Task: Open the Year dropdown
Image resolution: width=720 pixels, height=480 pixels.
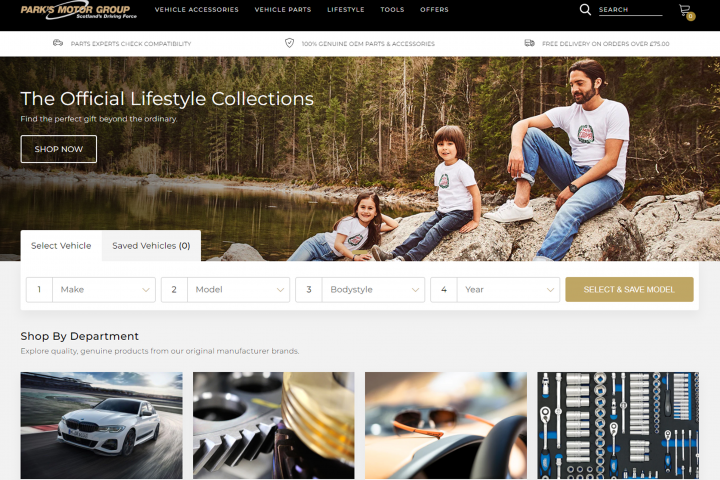Action: point(495,289)
